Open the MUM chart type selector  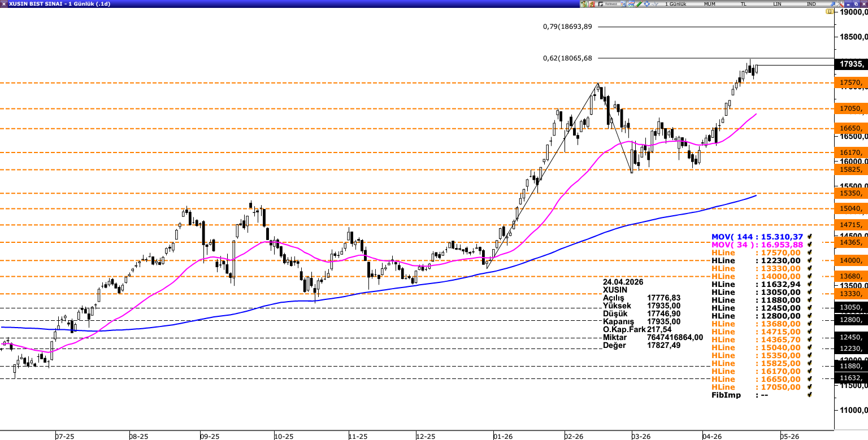click(709, 4)
